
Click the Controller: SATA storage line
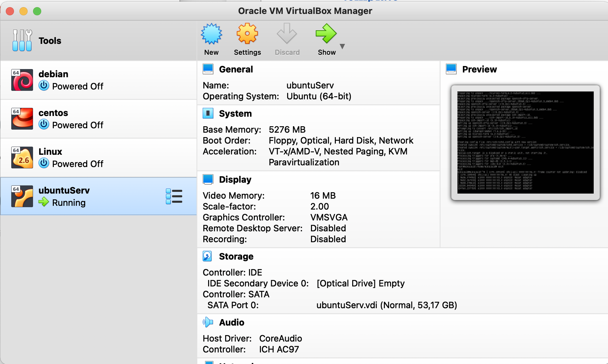pos(236,294)
